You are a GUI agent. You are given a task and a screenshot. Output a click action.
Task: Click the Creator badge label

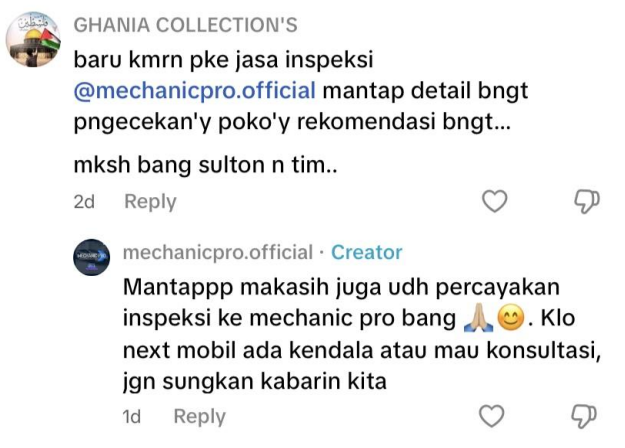(x=366, y=253)
